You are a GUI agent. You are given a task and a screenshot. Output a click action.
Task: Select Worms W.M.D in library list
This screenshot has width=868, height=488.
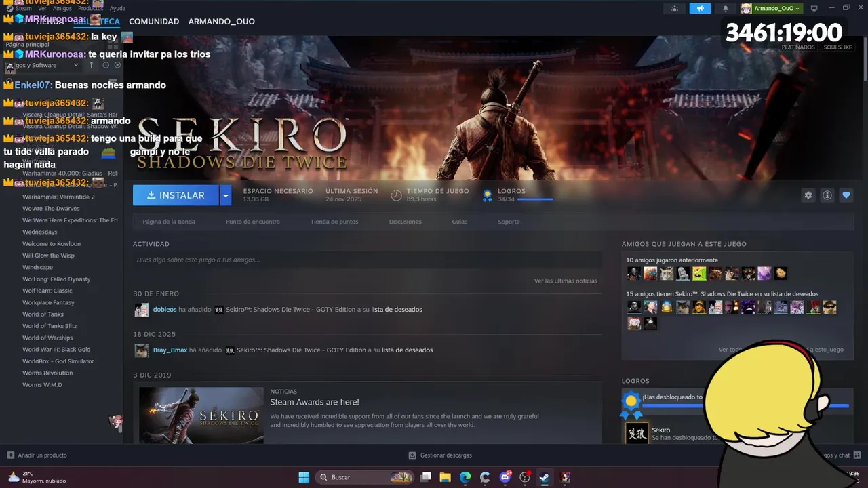(x=42, y=385)
